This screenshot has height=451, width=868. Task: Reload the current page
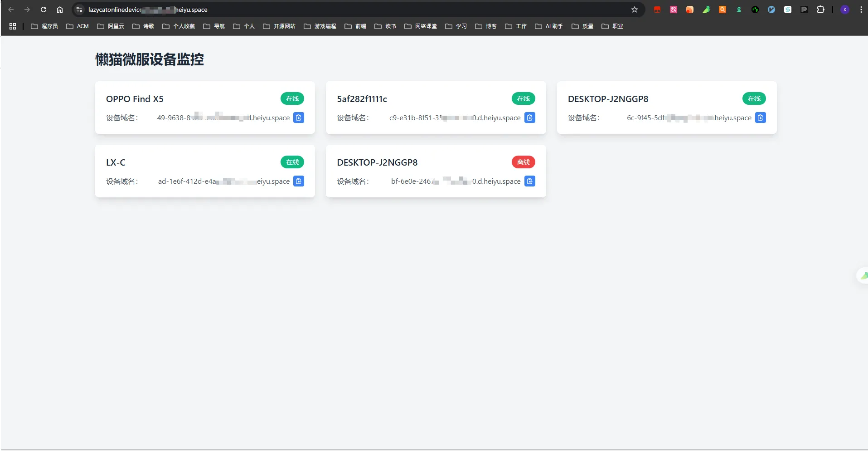[x=44, y=10]
